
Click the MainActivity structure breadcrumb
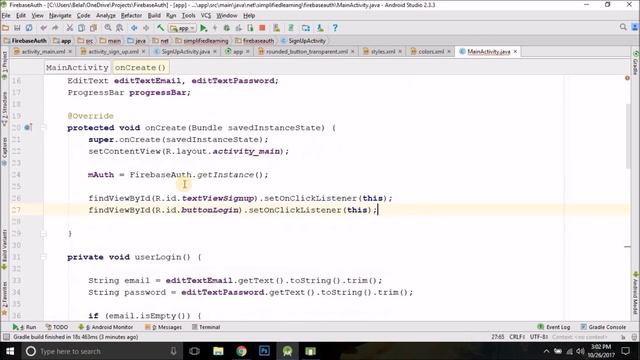(x=77, y=68)
